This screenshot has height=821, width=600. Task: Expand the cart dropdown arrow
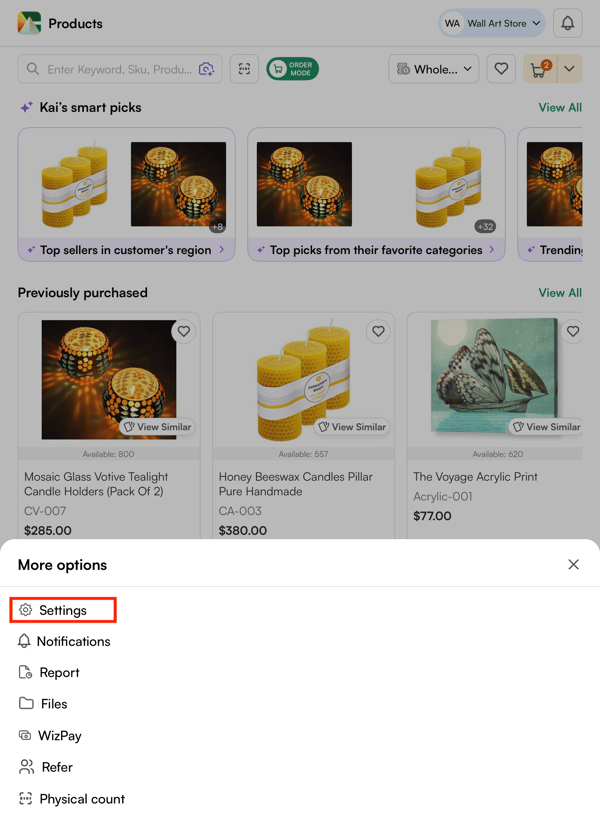coord(569,69)
